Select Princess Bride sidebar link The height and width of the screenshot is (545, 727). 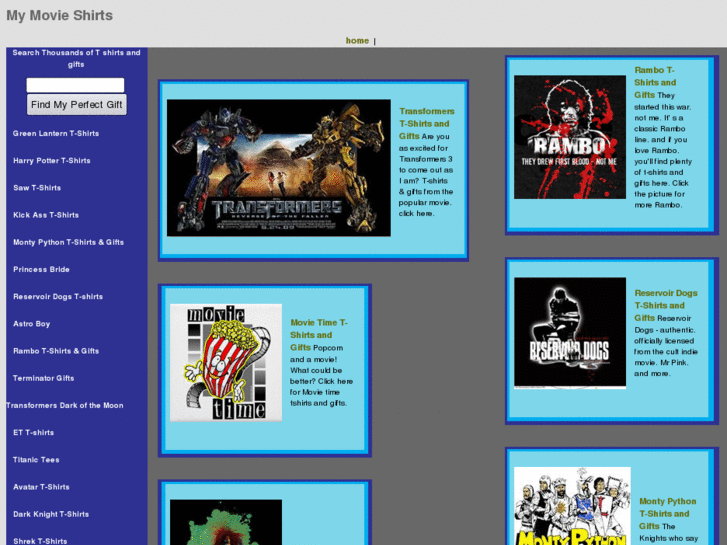[41, 269]
